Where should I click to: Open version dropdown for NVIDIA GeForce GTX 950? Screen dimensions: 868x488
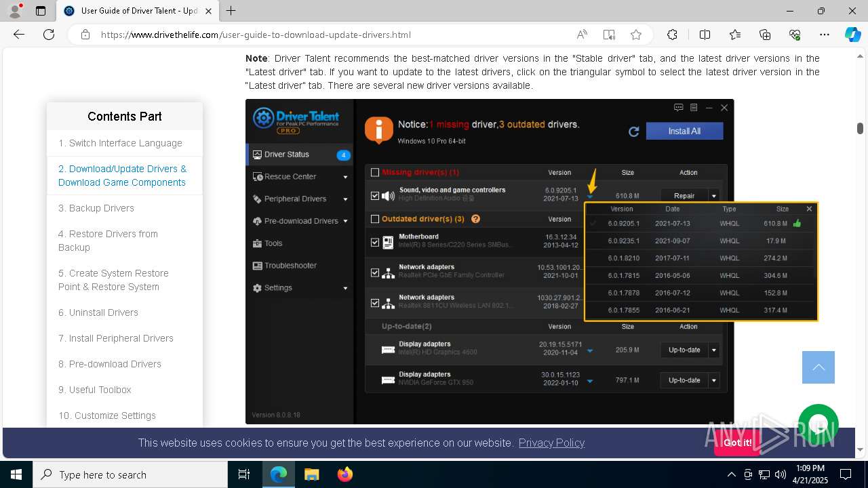[589, 382]
